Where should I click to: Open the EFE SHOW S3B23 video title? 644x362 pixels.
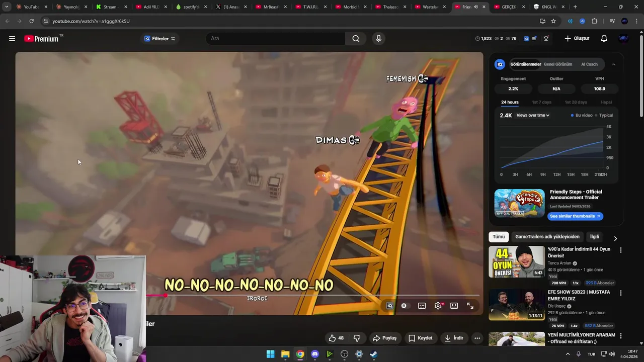click(x=579, y=295)
